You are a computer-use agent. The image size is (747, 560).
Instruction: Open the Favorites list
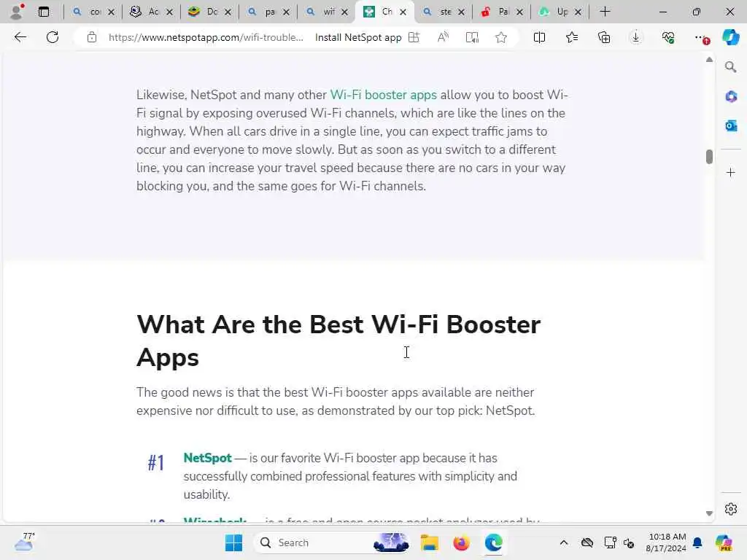tap(572, 37)
